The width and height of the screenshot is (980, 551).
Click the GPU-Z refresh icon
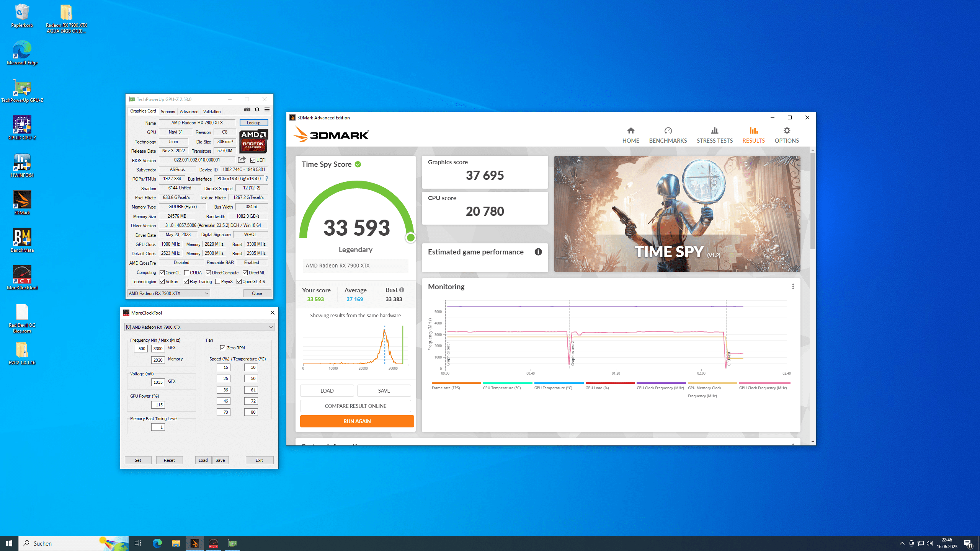pos(257,110)
